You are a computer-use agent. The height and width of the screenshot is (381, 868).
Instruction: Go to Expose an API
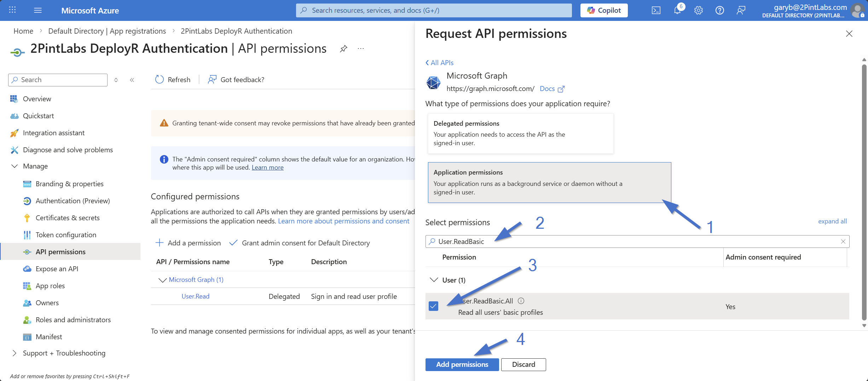coord(57,269)
